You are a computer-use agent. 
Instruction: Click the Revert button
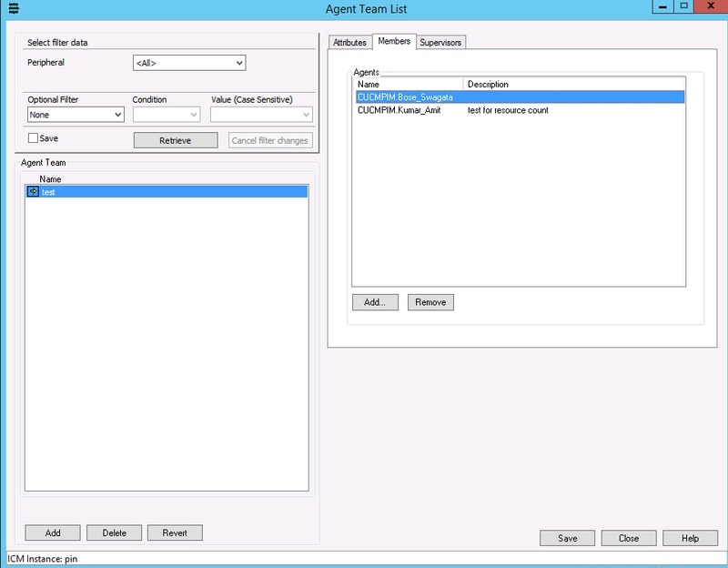175,532
